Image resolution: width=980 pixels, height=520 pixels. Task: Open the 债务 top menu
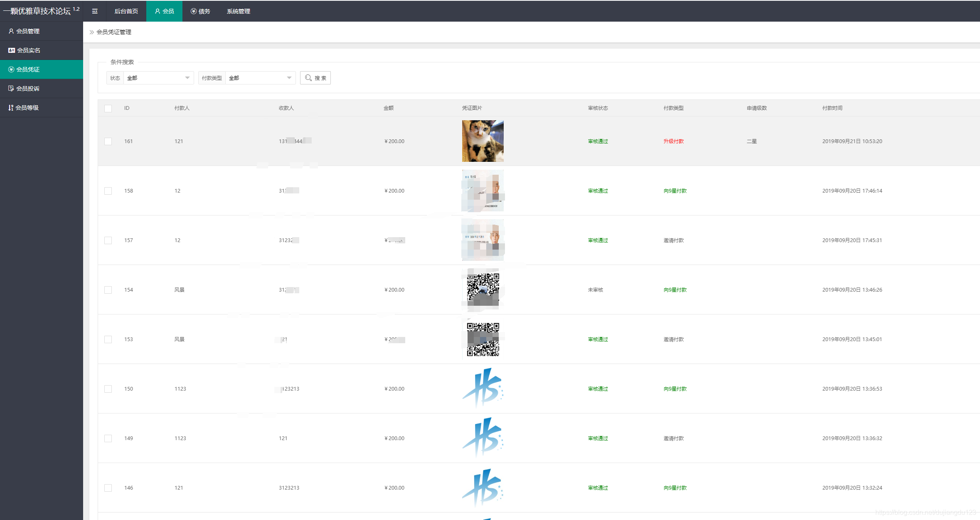point(200,11)
